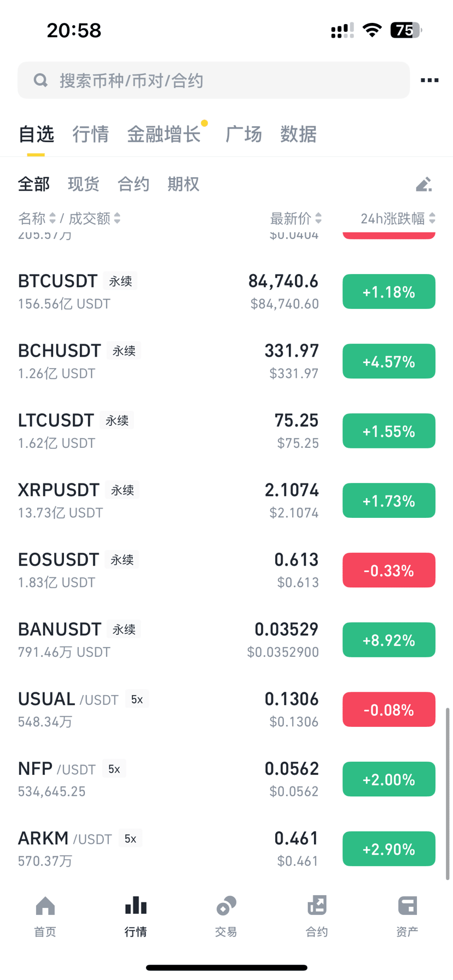Screen dimensions: 453x980
Task: Tap the BTCUSDT +1.18% change button
Action: (389, 291)
